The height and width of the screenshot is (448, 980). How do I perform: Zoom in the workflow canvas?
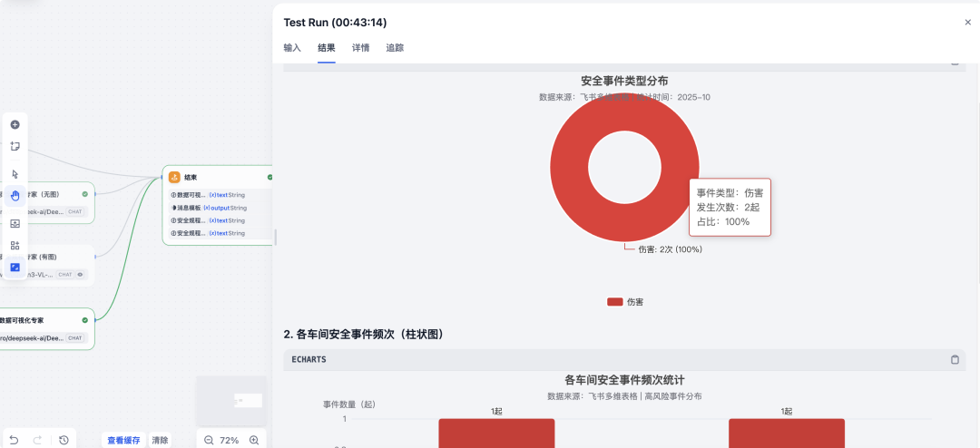pyautogui.click(x=254, y=440)
